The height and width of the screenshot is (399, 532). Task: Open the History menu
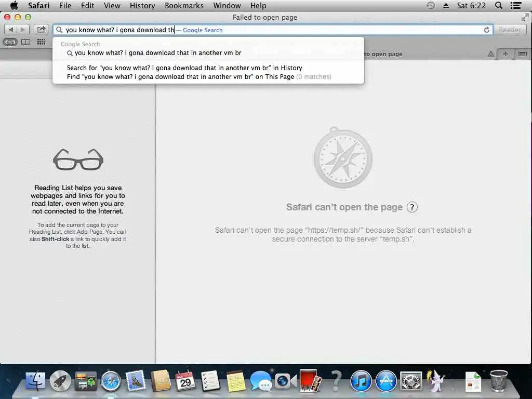[142, 6]
